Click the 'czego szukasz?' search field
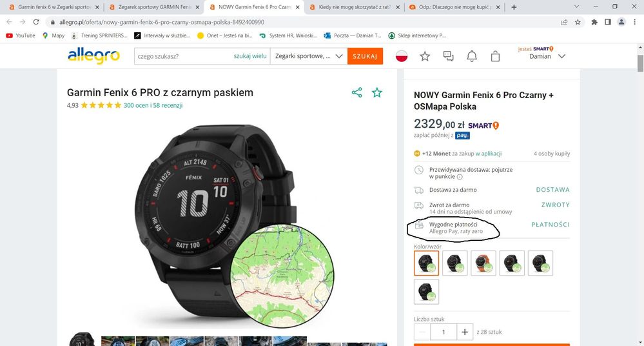Viewport: 644px width, 346px height. (x=183, y=56)
